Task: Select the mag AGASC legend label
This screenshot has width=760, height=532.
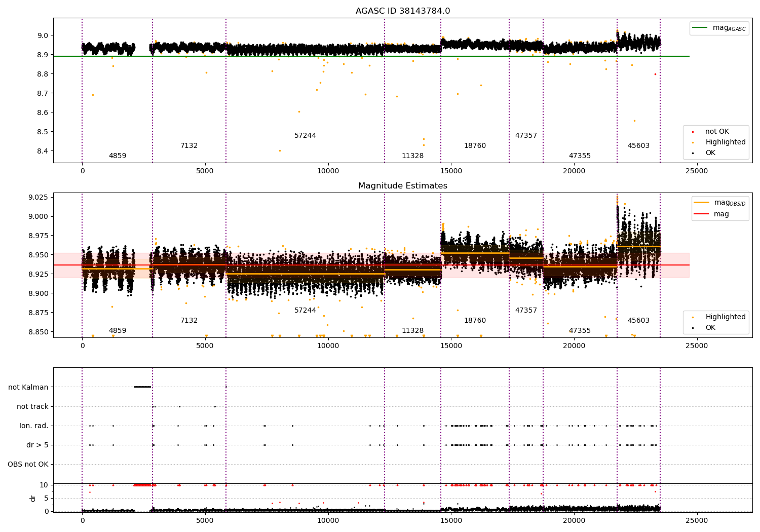Action: [729, 28]
